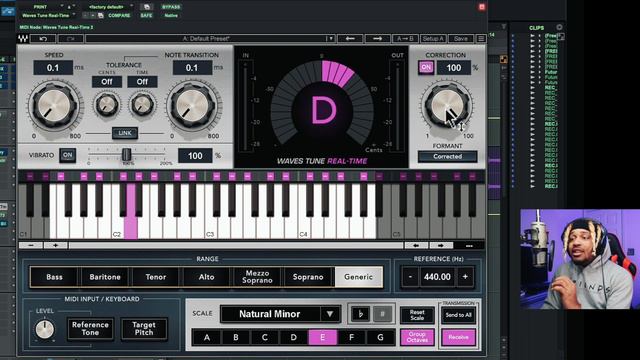The image size is (640, 360).
Task: Open the factory default preset dropdown
Action: click(x=109, y=7)
